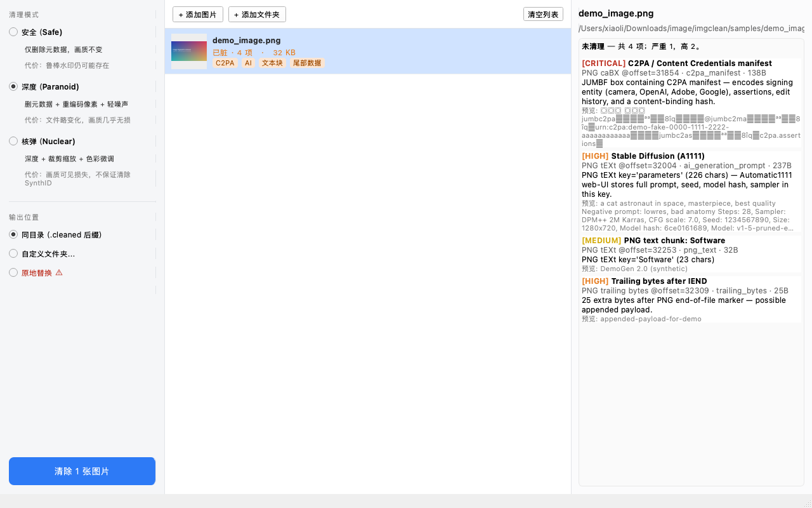Click the file path text in details panel

pos(691,29)
